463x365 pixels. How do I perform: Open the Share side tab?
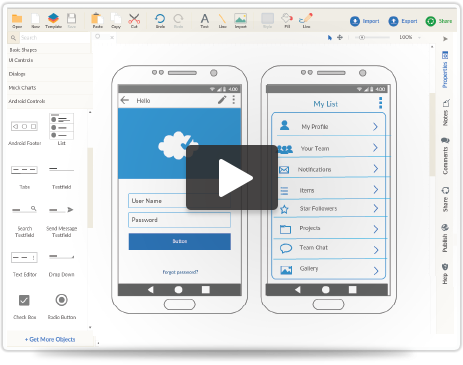[445, 199]
